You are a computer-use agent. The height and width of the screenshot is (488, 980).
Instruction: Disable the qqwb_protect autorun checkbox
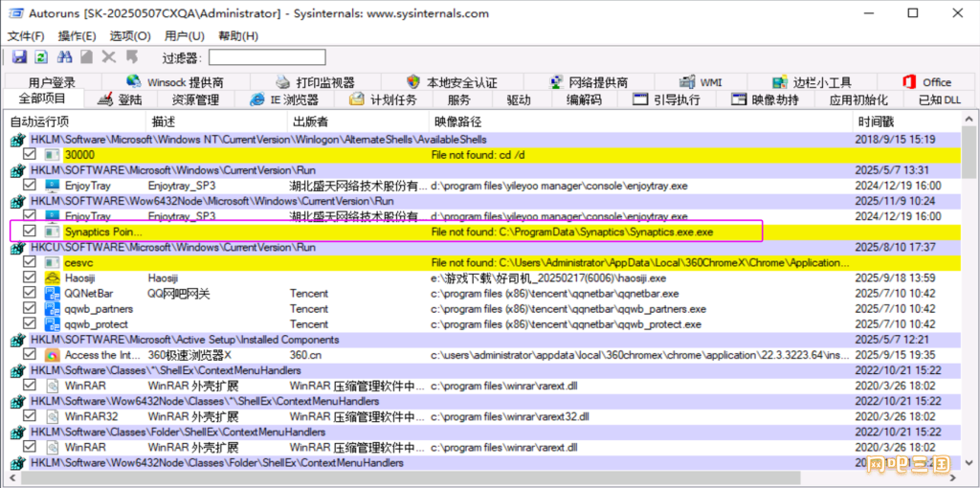pos(30,324)
